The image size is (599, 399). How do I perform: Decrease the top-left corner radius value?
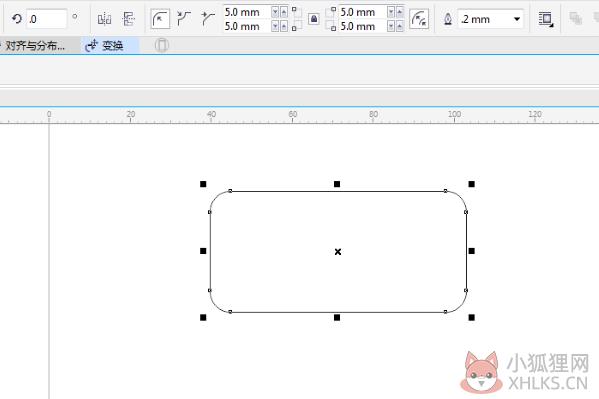tap(275, 12)
